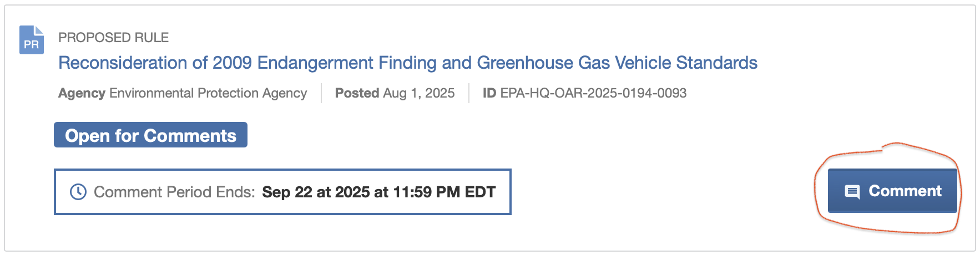
Task: Select the document ID EPA-HQ-OAR-2025-0194-0093
Action: [593, 93]
